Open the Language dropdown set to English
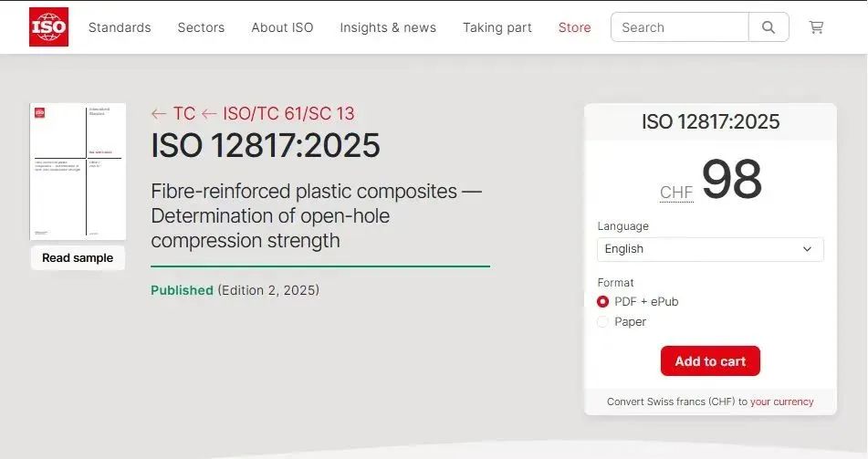Screen dimensions: 868x459 coord(710,249)
